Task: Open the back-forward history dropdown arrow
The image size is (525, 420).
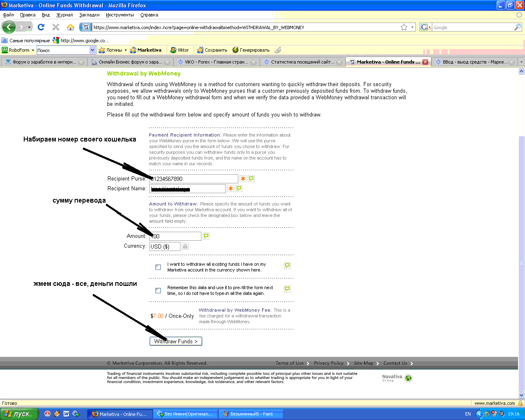Action: (29, 27)
